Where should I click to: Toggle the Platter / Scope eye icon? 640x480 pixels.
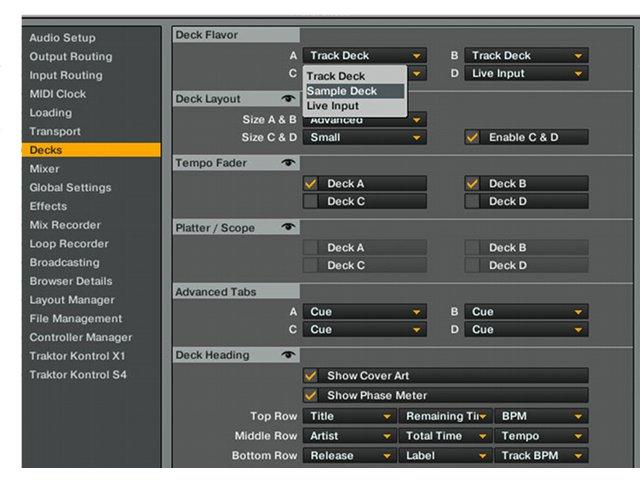(x=288, y=227)
